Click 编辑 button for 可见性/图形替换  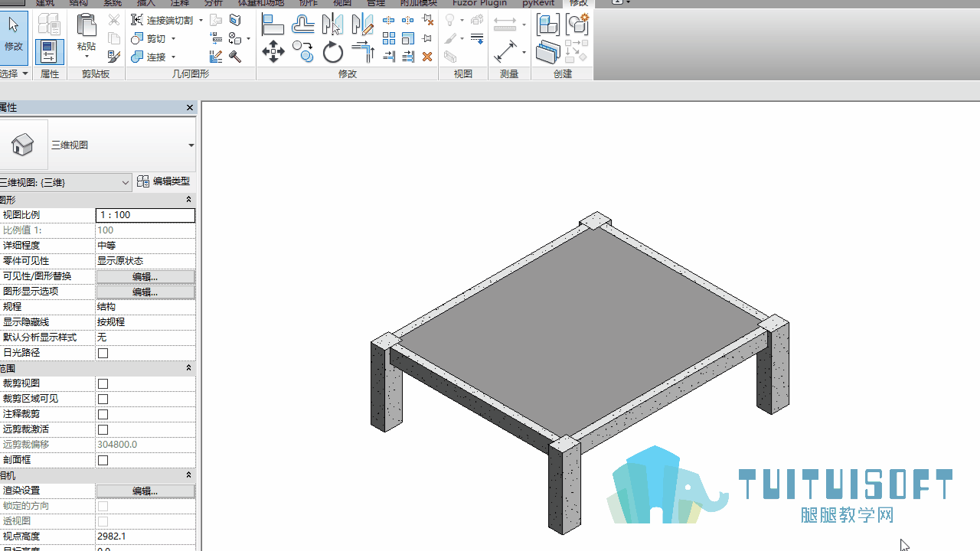[145, 276]
